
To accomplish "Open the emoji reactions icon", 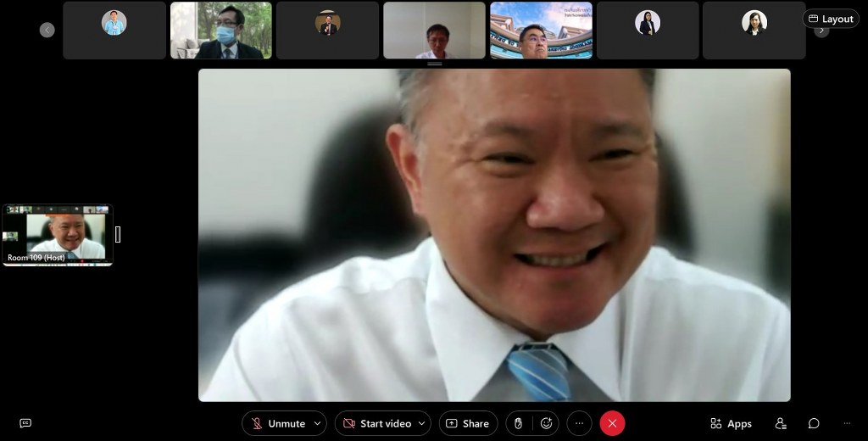I will (x=547, y=423).
